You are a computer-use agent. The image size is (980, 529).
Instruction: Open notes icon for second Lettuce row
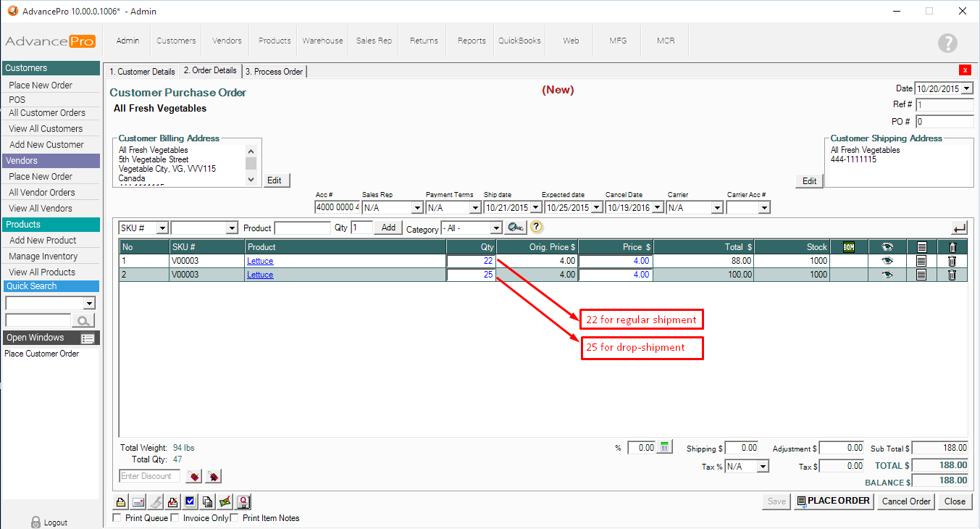pyautogui.click(x=921, y=275)
